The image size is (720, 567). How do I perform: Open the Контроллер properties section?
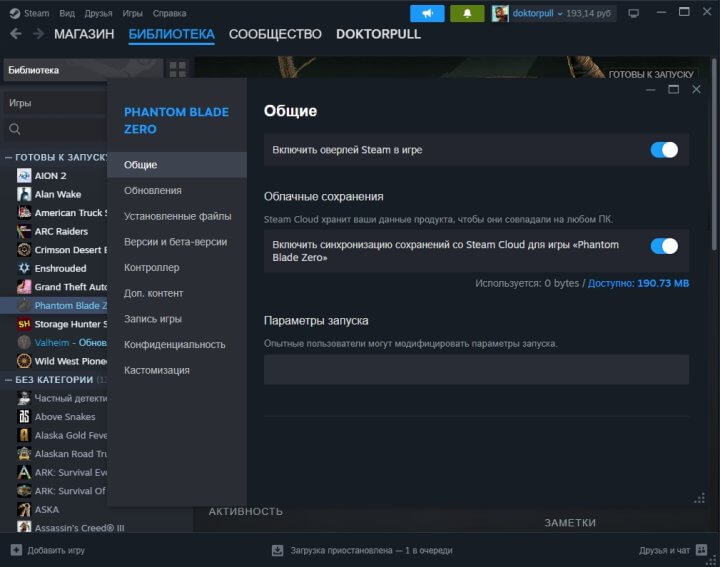[177, 267]
